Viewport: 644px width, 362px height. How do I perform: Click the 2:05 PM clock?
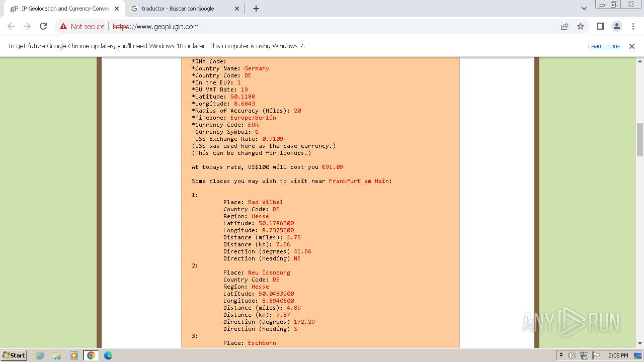[x=618, y=355]
